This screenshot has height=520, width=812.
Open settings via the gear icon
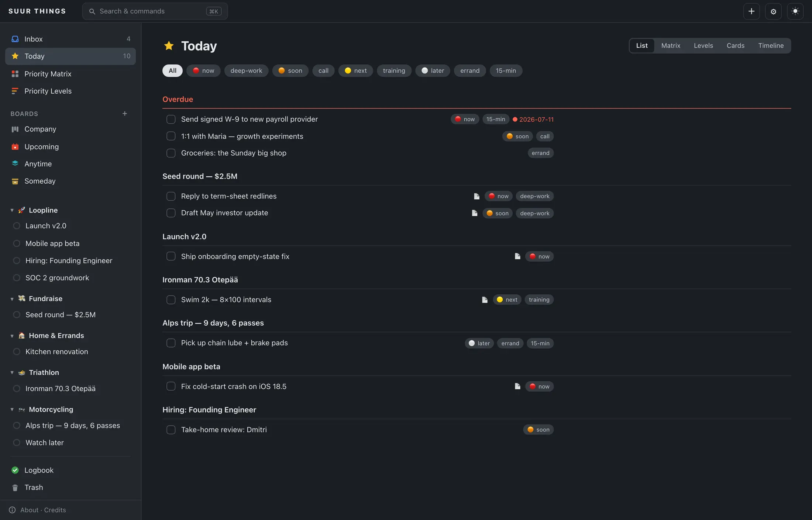(x=773, y=11)
